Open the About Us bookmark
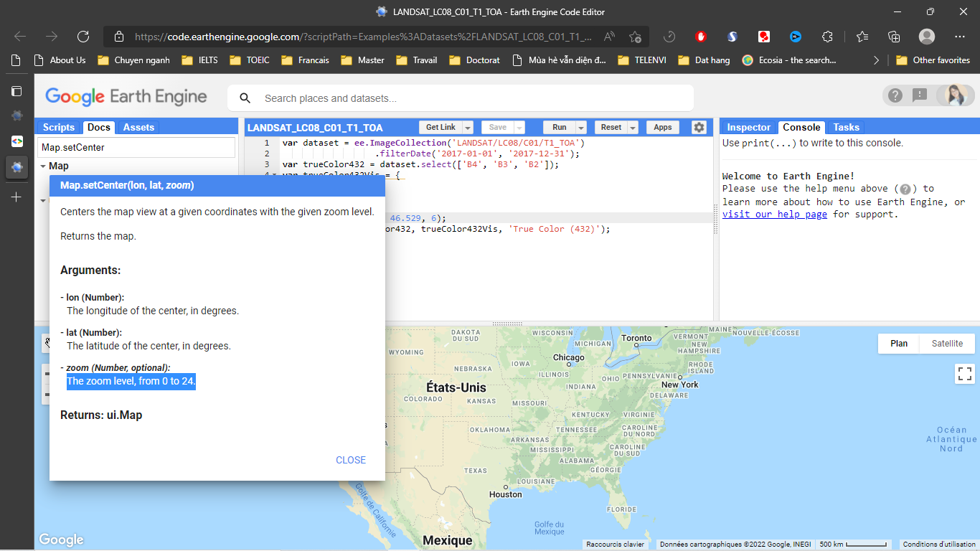This screenshot has width=980, height=551. (x=60, y=60)
